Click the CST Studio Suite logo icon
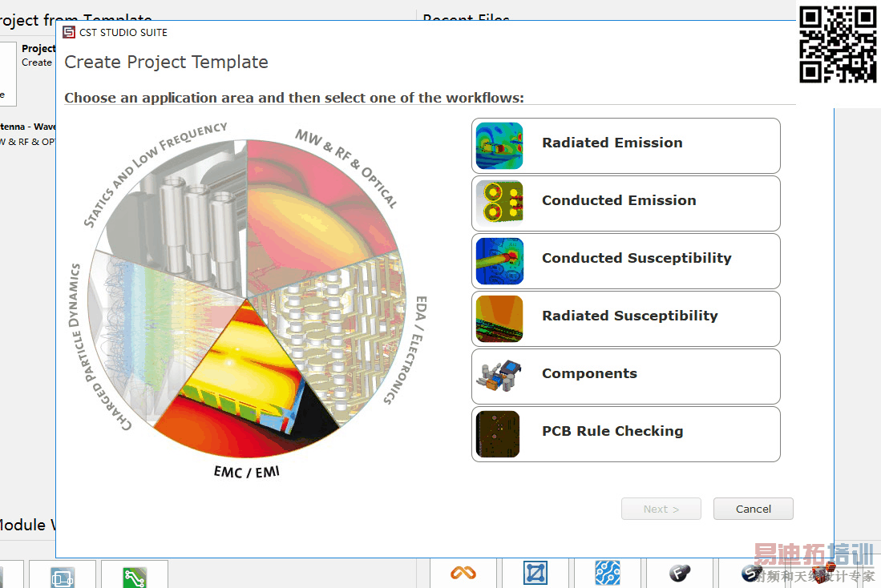 (69, 33)
